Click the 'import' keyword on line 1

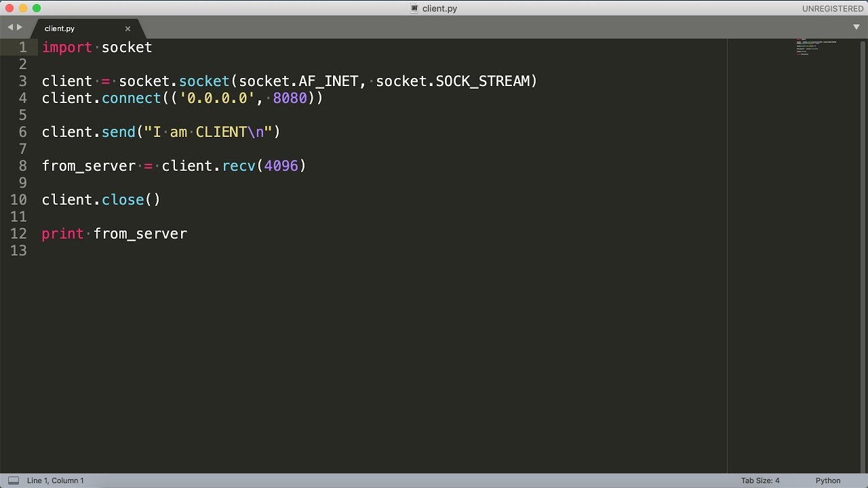coord(67,47)
